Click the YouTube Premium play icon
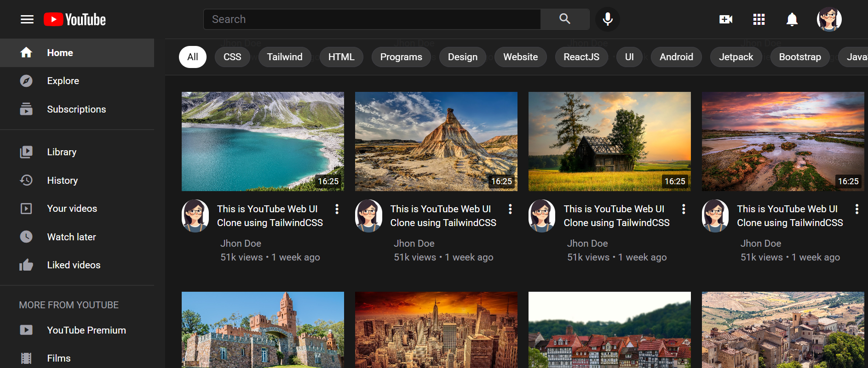Image resolution: width=868 pixels, height=368 pixels. tap(26, 330)
